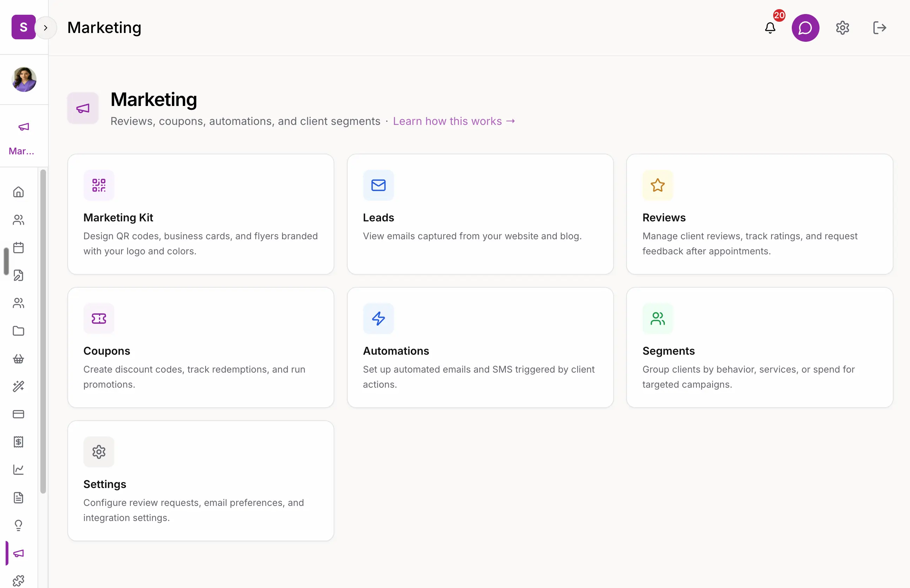Open the gear settings in top header
Viewport: 910px width, 588px height.
[842, 28]
